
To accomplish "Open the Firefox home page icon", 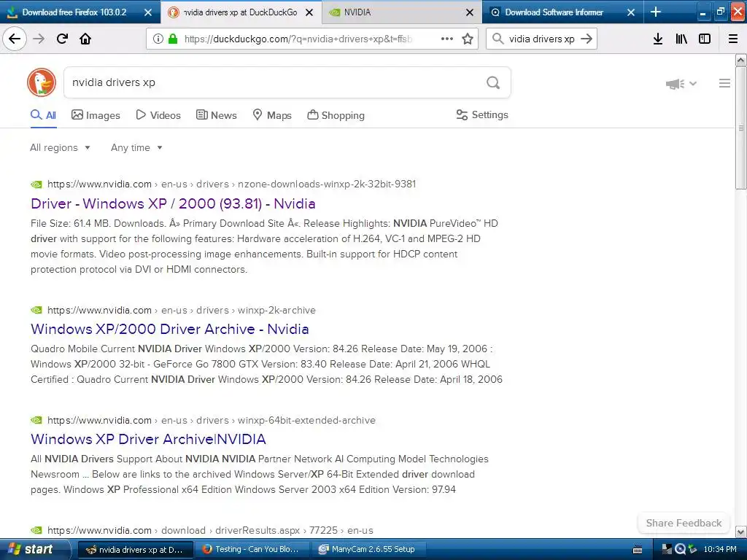I will tap(85, 39).
